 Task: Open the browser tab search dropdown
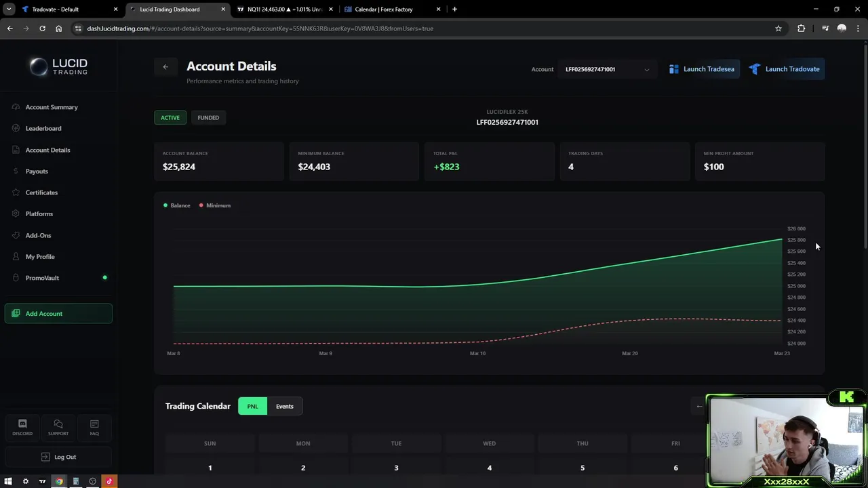(9, 9)
